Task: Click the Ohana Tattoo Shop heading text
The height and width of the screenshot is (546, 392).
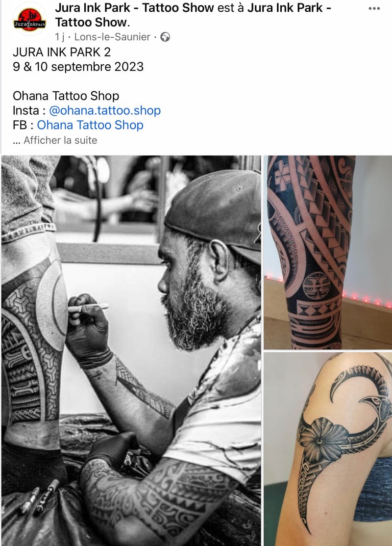Action: (66, 96)
